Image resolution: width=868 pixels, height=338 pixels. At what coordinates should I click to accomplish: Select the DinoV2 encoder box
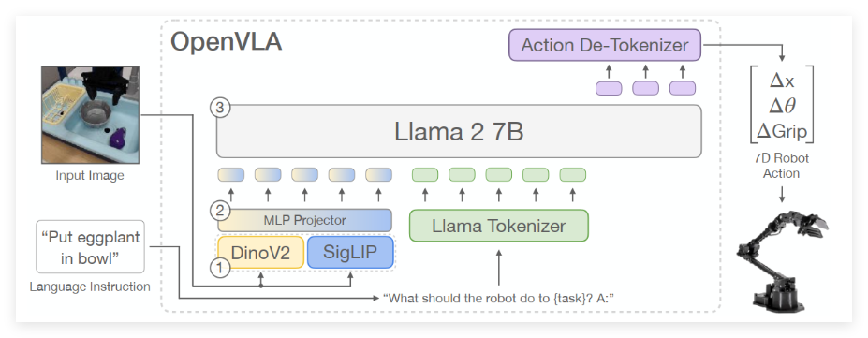pos(261,252)
